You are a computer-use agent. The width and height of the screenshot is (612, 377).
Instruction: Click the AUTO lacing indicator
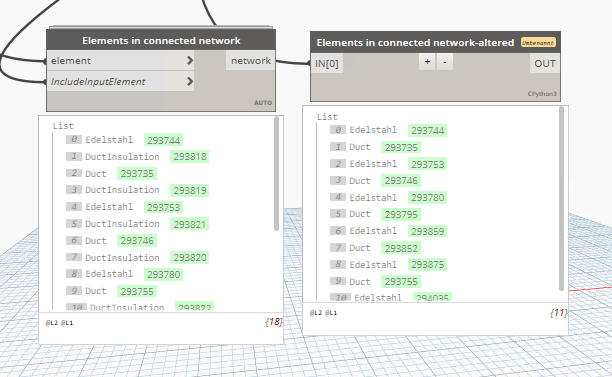263,103
